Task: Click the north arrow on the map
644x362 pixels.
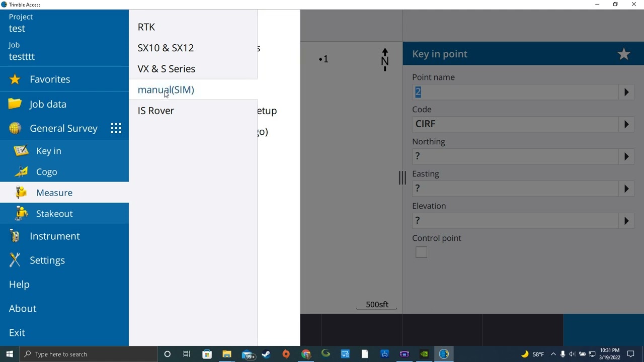Action: pos(385,60)
